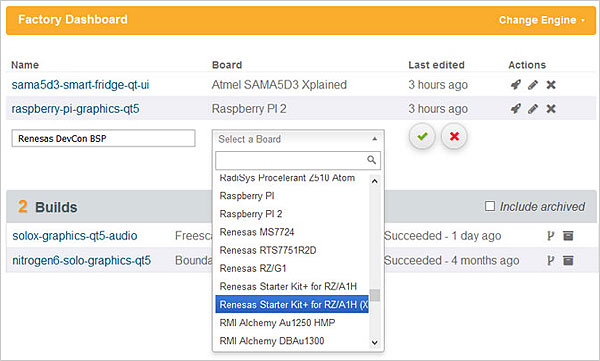The width and height of the screenshot is (600, 361).
Task: Click the Factory Dashboard title
Action: (73, 20)
